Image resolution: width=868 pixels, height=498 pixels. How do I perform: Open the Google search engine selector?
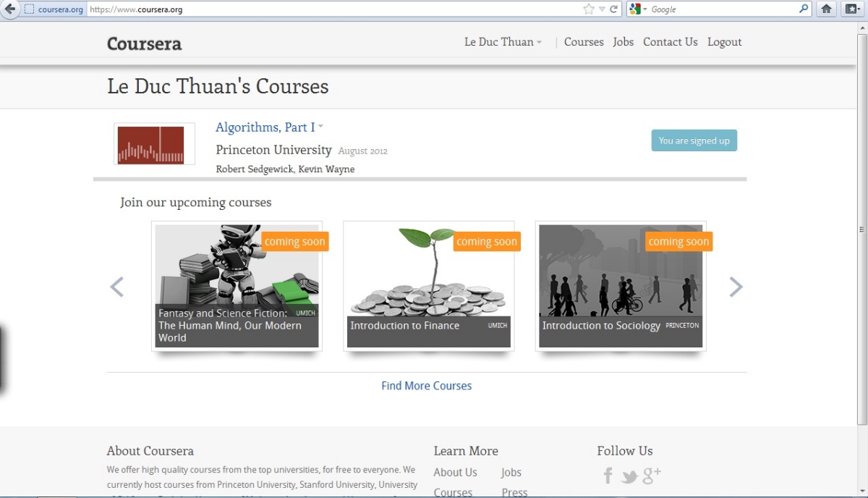point(638,9)
